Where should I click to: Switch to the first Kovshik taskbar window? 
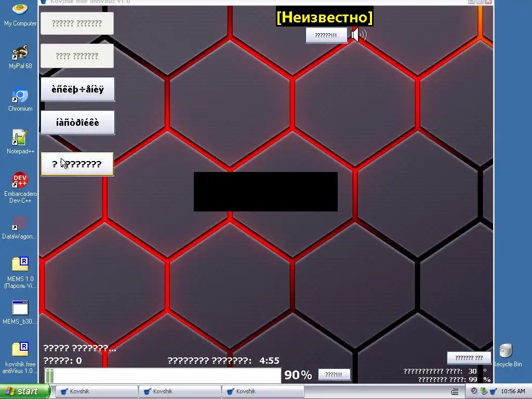coord(97,392)
